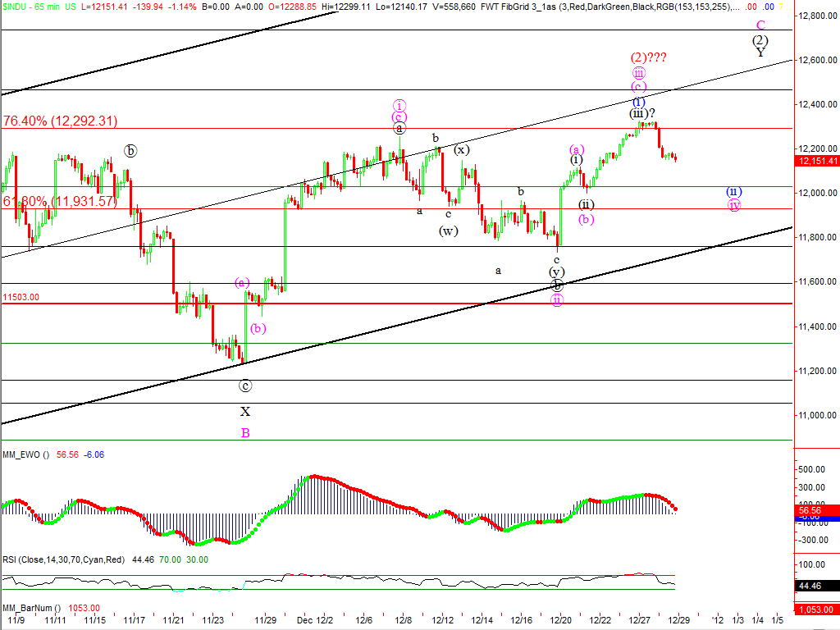Open the RSI (Close,14,30,70,Cyan,Red) indicator label
The width and height of the screenshot is (840, 630).
(x=62, y=559)
